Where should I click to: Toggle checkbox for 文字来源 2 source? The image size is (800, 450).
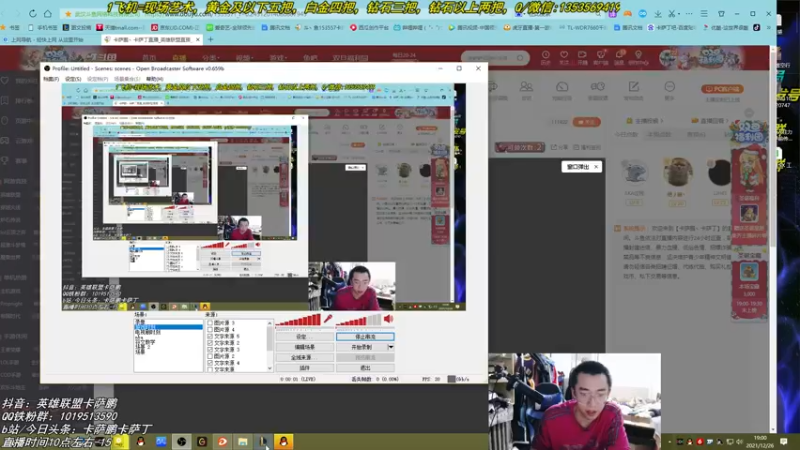click(210, 343)
